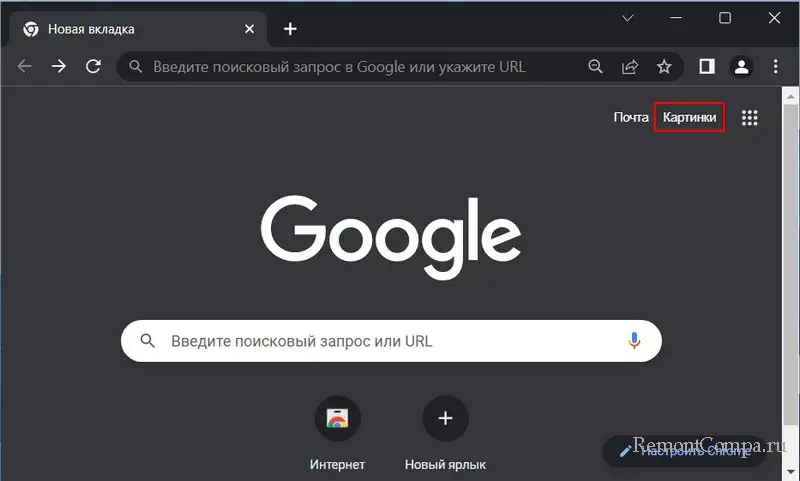
Task: Click the forward navigation arrow
Action: tap(59, 67)
